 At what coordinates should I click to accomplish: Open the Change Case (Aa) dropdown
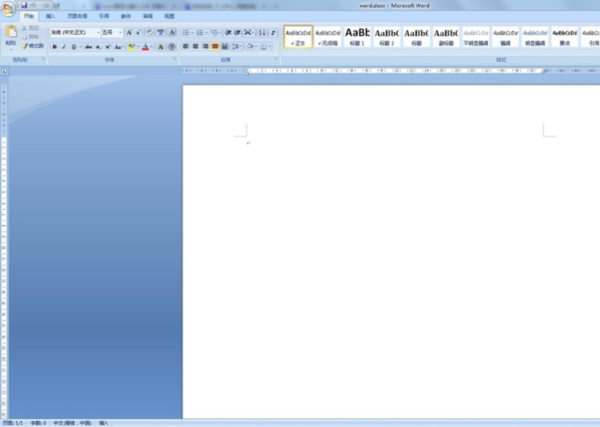coord(119,47)
